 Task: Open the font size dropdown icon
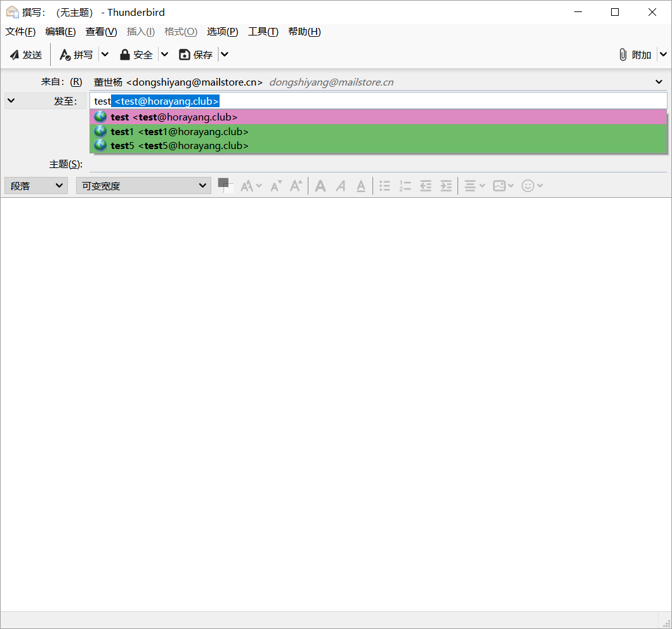pyautogui.click(x=251, y=186)
